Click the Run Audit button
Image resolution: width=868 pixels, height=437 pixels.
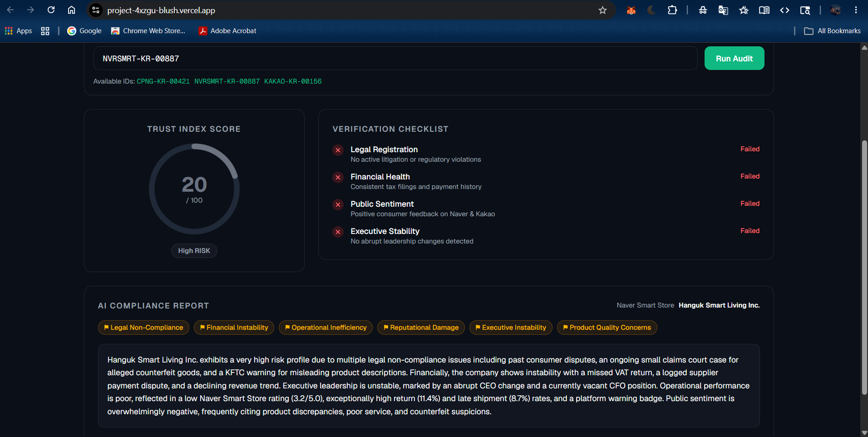click(734, 58)
